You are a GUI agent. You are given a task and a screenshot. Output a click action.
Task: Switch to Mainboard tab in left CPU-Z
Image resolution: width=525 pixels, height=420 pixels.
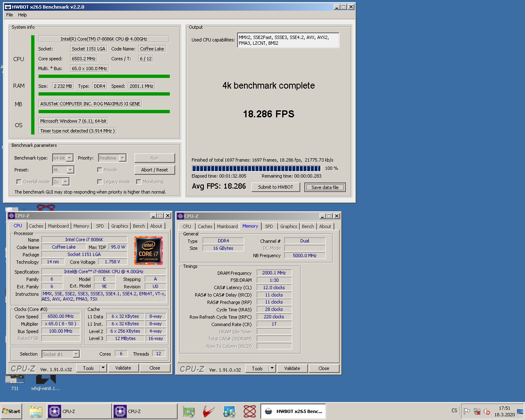click(58, 226)
